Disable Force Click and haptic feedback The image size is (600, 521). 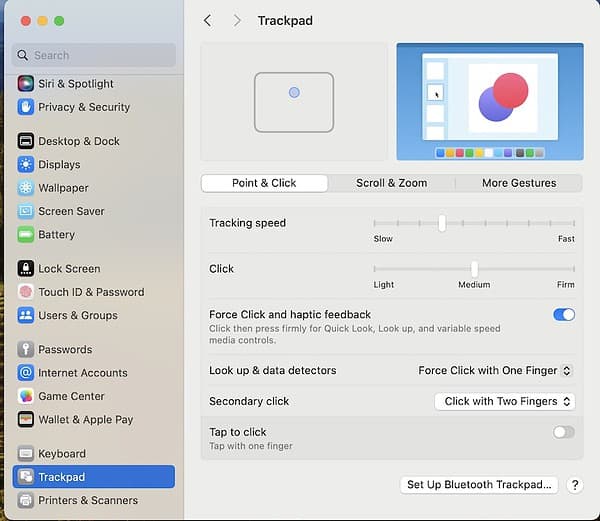click(564, 314)
